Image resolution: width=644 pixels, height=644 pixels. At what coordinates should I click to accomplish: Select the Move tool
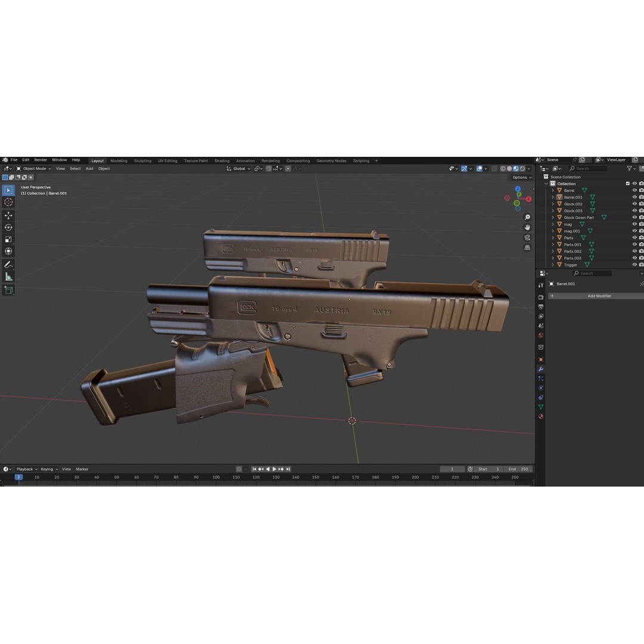coord(8,215)
